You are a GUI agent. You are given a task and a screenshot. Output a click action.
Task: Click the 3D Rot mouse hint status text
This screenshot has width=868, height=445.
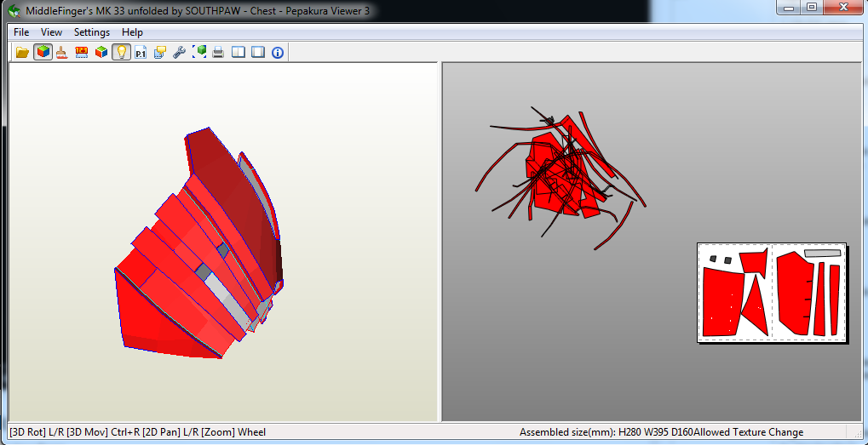point(137,432)
